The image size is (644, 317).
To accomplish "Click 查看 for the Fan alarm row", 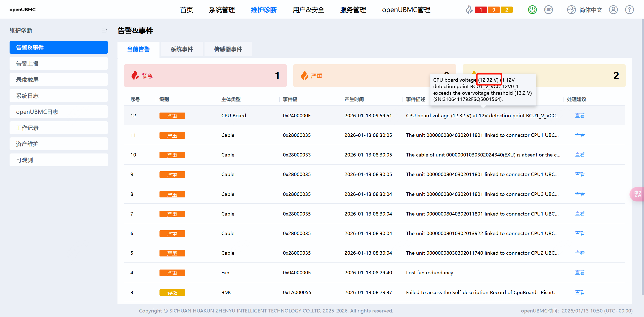I will 580,273.
